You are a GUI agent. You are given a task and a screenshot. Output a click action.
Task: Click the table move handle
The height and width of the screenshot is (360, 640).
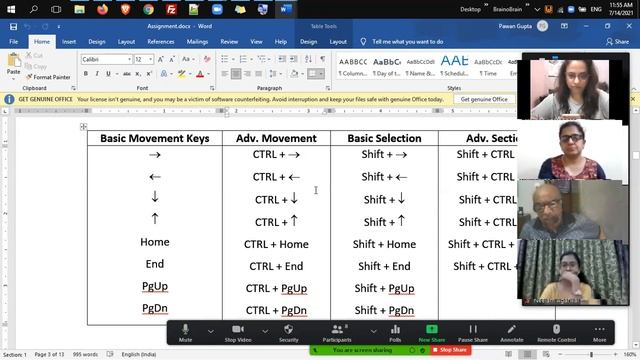pos(84,127)
